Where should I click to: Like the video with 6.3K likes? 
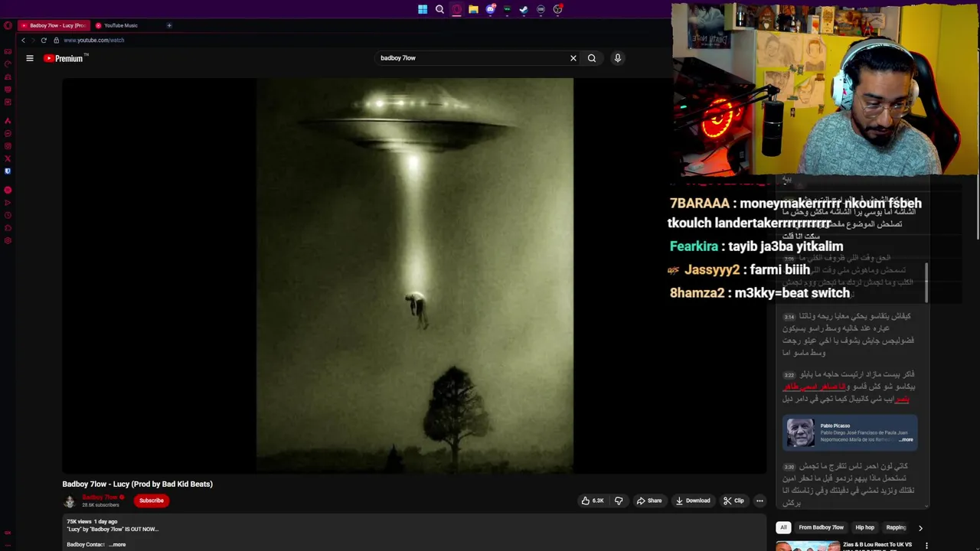[x=593, y=500]
